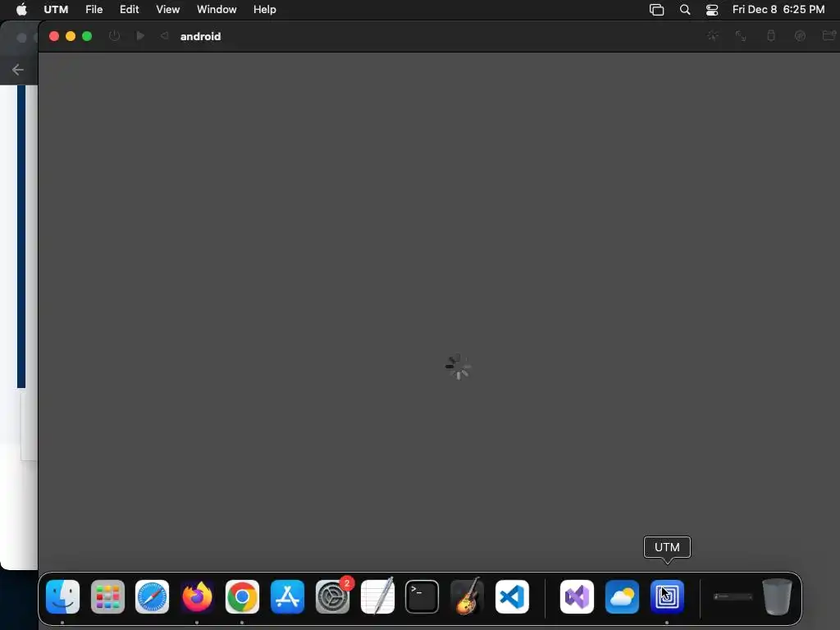Click the android window title

click(x=200, y=36)
